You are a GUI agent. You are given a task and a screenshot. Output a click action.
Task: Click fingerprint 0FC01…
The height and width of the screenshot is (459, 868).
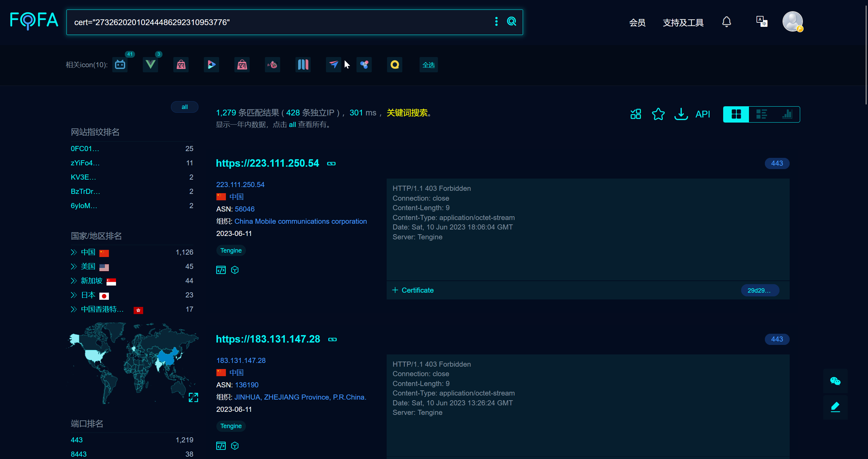(x=85, y=149)
